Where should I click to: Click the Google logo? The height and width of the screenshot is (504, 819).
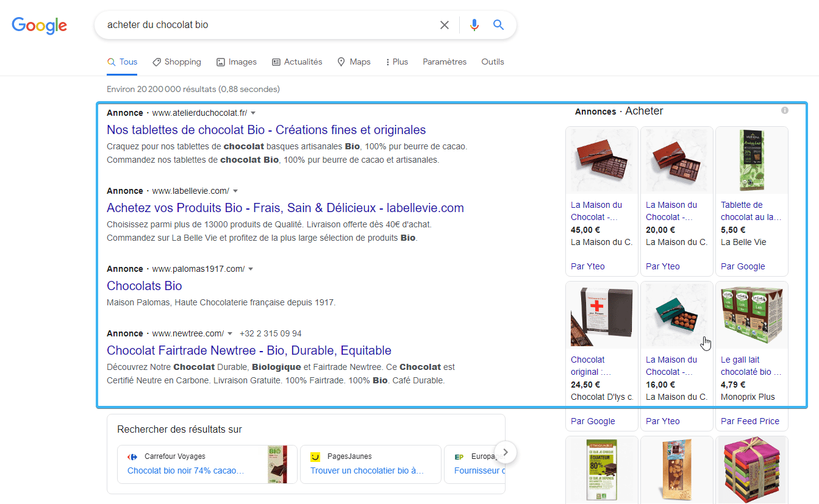click(40, 25)
